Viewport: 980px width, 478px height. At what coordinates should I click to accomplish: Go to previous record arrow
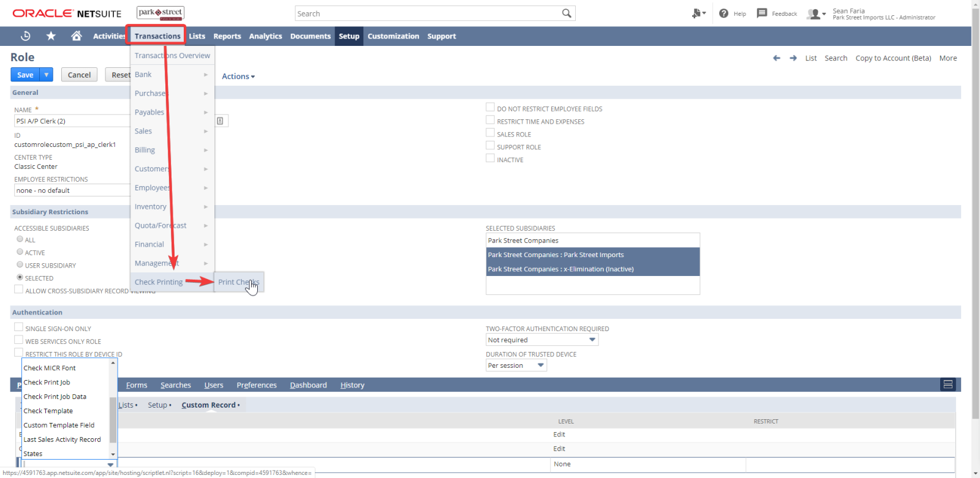[777, 58]
